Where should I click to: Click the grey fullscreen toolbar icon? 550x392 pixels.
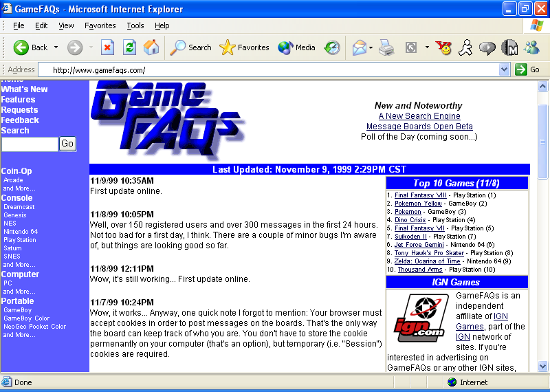point(410,47)
